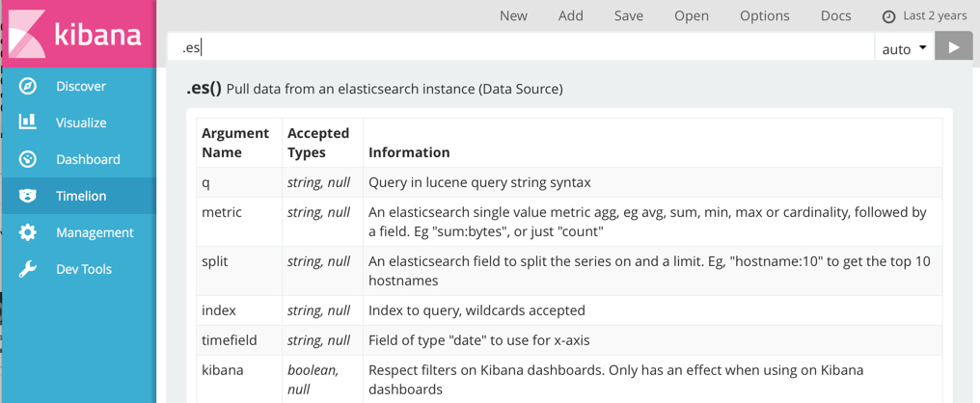Click the Dashboard gauge icon

(x=28, y=159)
